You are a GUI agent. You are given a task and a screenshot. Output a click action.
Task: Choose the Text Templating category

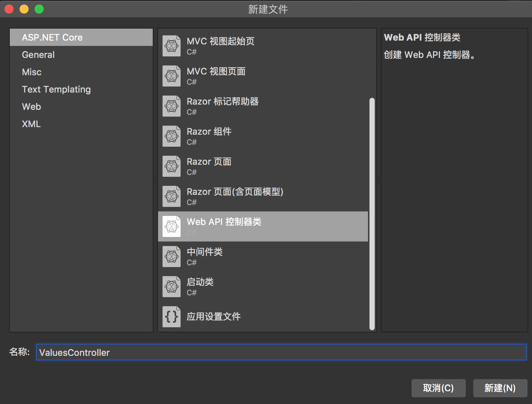click(81, 90)
